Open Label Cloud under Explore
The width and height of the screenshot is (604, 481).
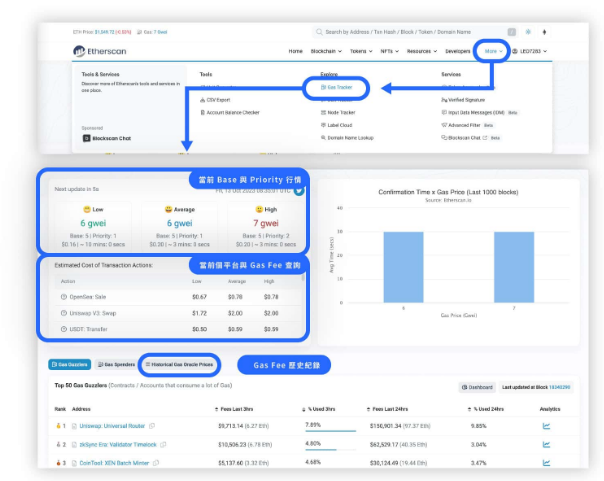(336, 125)
